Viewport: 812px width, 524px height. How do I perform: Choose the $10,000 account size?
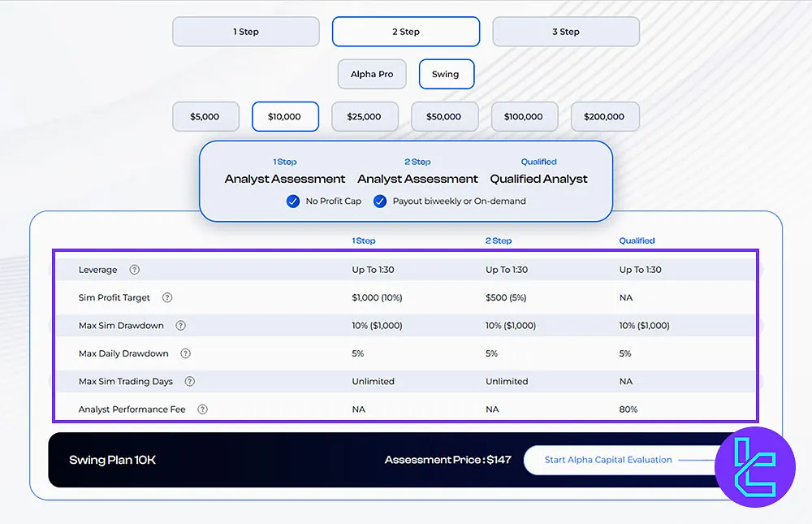[x=285, y=117]
